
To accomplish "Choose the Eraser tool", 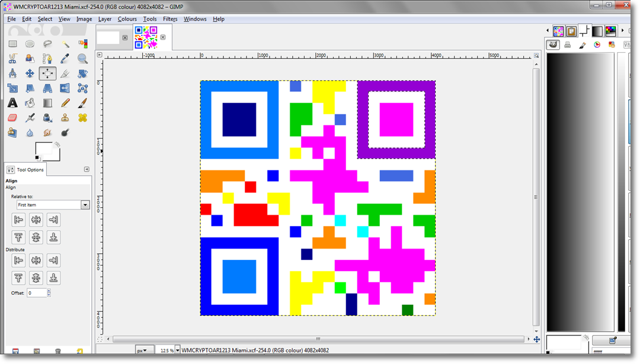I will tap(12, 118).
